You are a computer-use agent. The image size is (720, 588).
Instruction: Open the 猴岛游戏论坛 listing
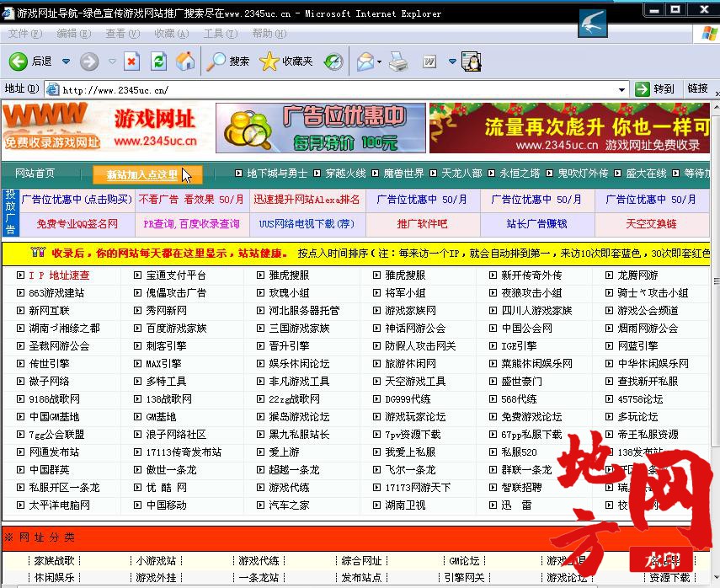pos(299,417)
